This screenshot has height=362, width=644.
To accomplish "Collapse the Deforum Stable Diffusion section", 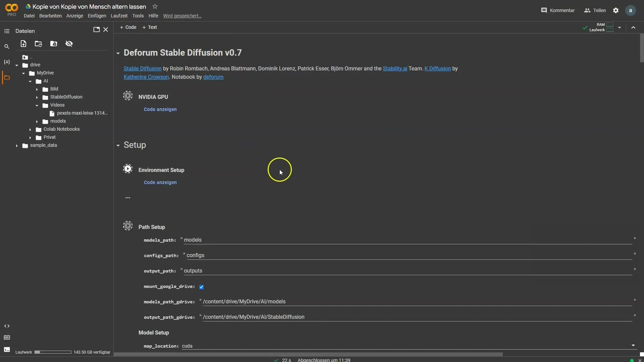I will (118, 53).
